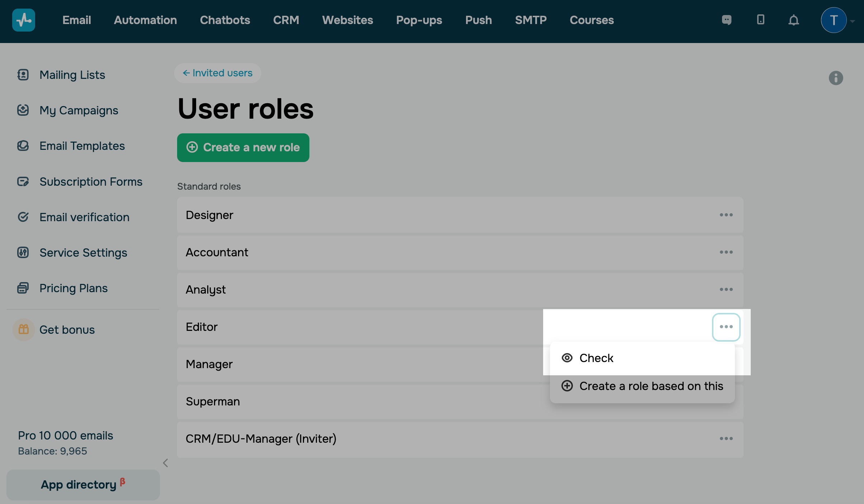
Task: Open the Automation tab in top navigation
Action: 145,20
